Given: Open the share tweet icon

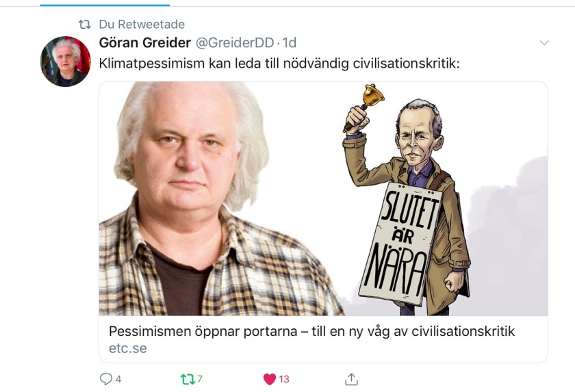Looking at the screenshot, I should [351, 379].
